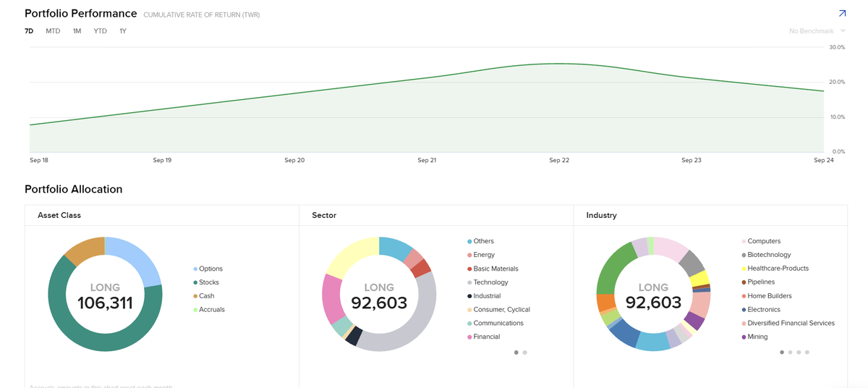Click the Computers industry legend entry
This screenshot has height=388, width=868.
pyautogui.click(x=761, y=241)
